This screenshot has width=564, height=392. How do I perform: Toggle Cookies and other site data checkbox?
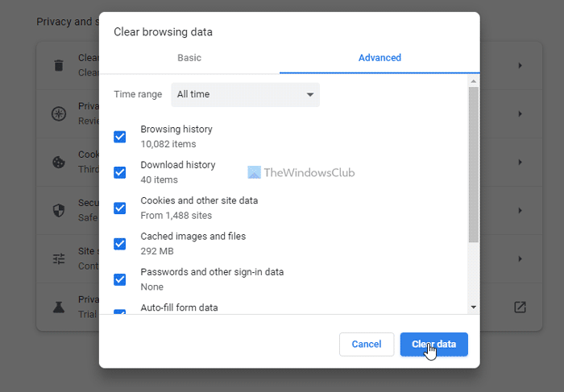[x=120, y=208]
